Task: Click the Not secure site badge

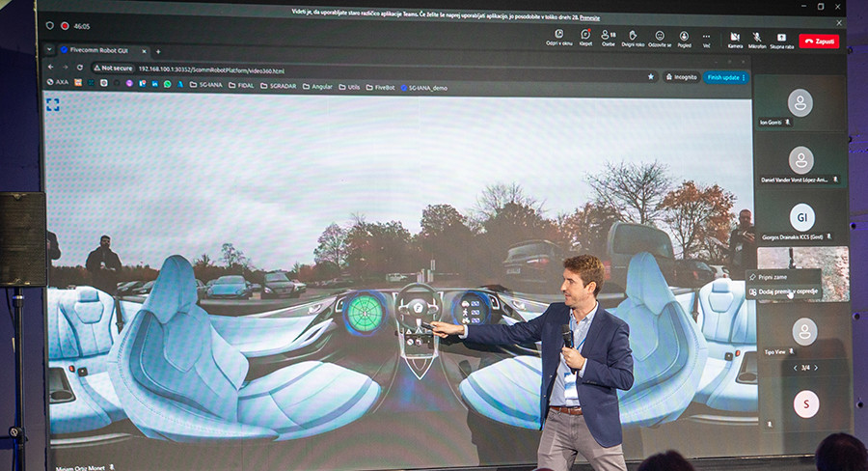Action: pyautogui.click(x=113, y=69)
